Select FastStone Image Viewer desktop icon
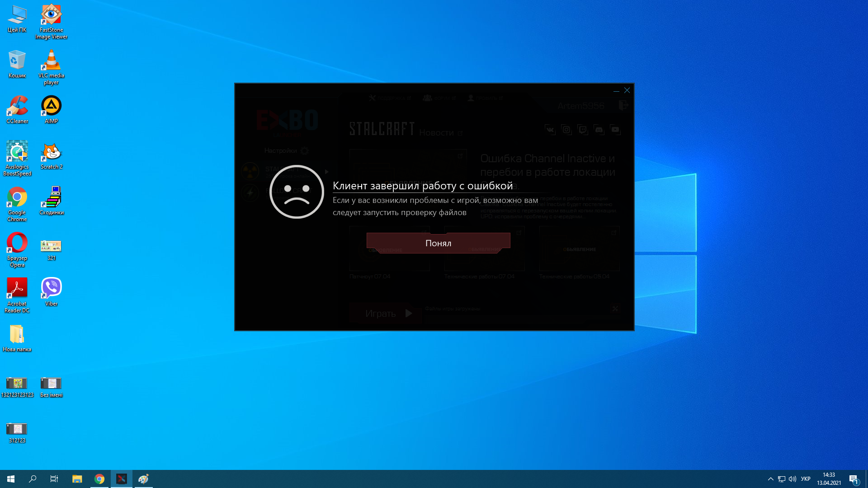The width and height of the screenshot is (868, 488). click(x=51, y=22)
